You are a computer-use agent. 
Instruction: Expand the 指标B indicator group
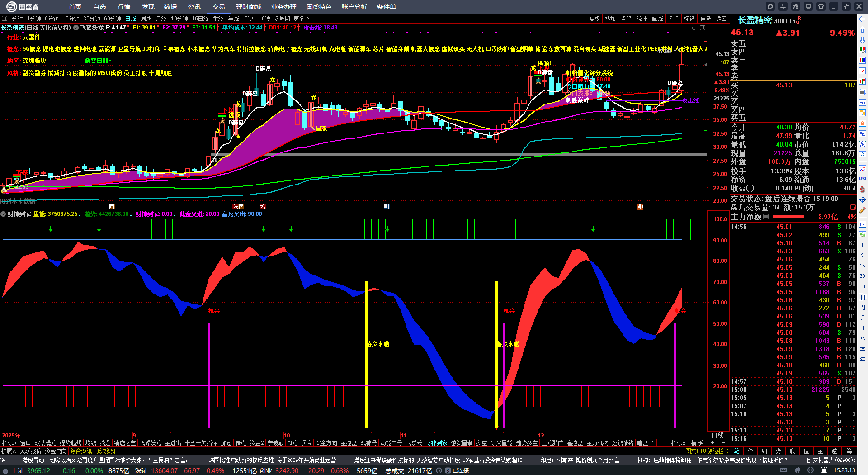[679, 443]
